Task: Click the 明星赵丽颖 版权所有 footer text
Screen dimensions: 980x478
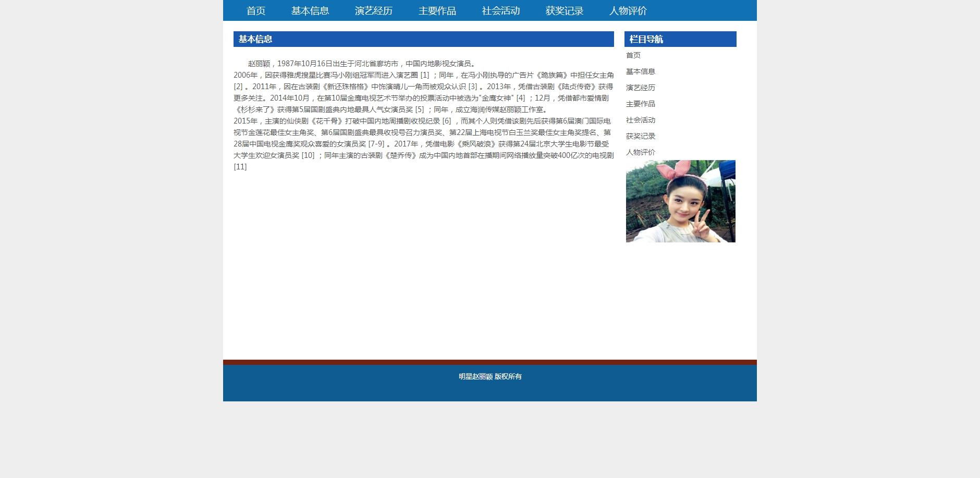Action: [489, 376]
